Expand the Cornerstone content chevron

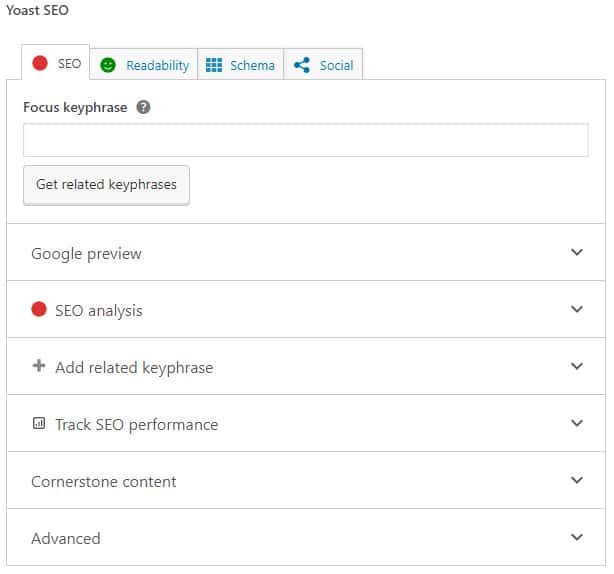coord(577,480)
